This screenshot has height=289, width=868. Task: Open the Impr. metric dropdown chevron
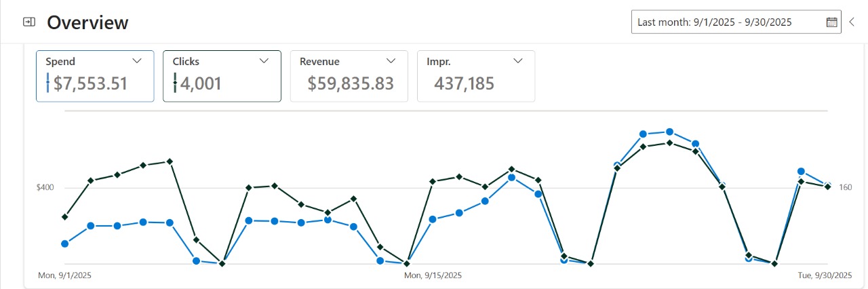(x=518, y=61)
